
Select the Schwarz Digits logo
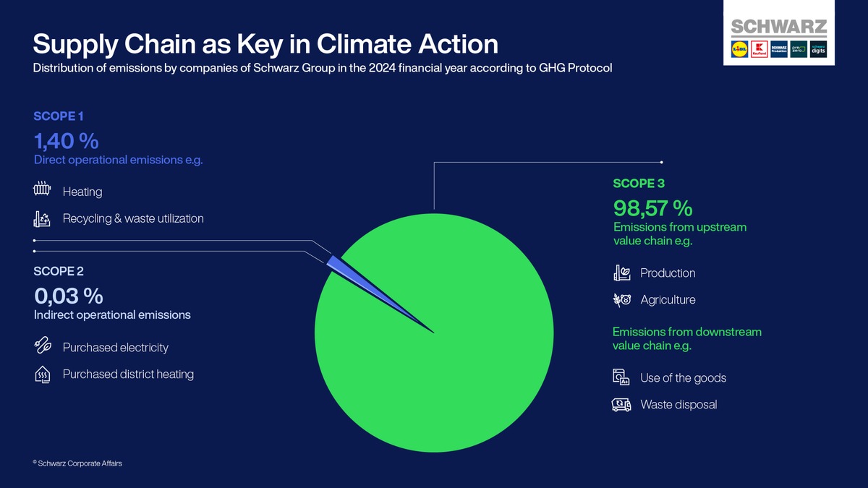[817, 51]
